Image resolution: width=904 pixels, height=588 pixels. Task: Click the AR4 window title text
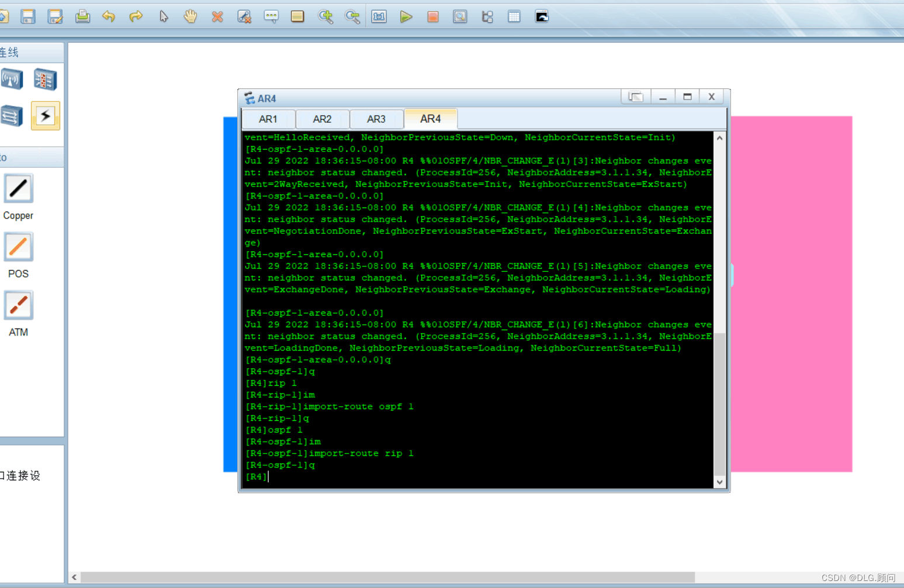coord(266,99)
